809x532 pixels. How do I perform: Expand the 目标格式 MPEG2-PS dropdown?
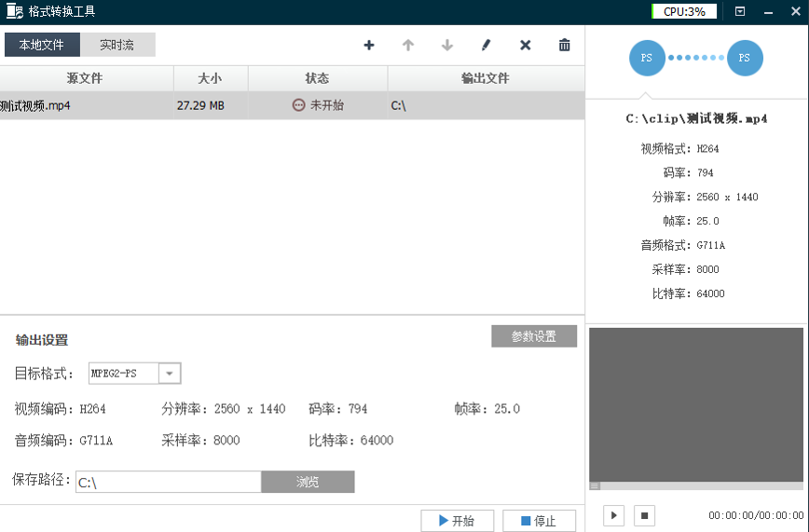pos(170,374)
